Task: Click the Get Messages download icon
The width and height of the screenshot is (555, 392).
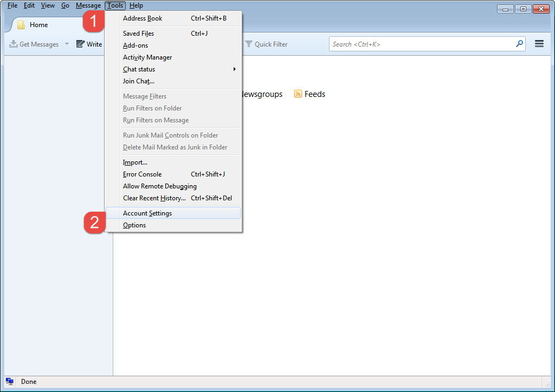Action: tap(14, 44)
